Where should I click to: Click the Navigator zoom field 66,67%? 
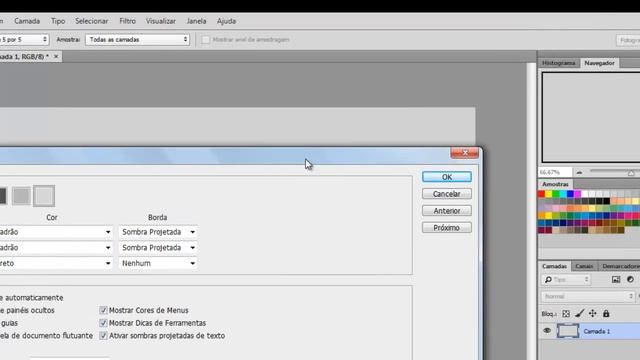[x=555, y=172]
